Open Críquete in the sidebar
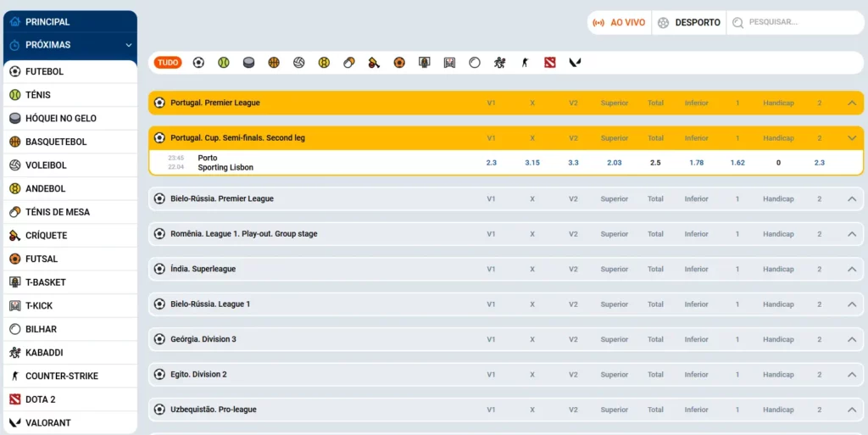Screen dimensions: 868x435 click(70, 235)
